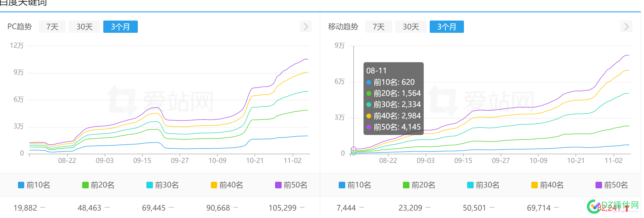Click tooltip row 前20名: 1,564

point(393,93)
